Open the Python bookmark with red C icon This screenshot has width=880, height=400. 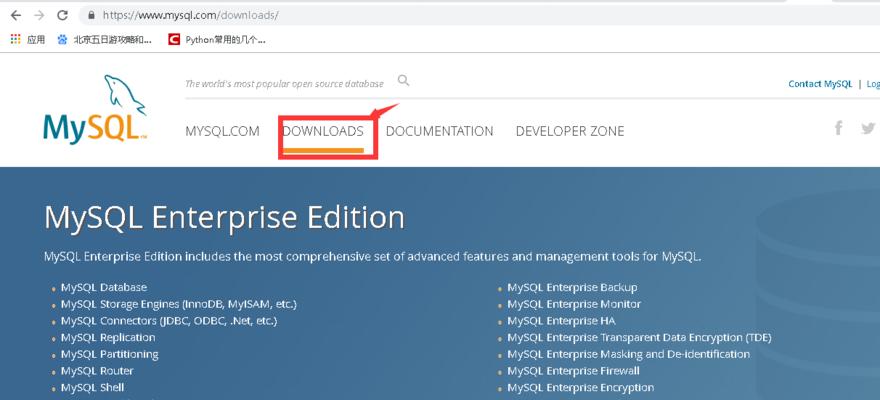click(x=217, y=39)
